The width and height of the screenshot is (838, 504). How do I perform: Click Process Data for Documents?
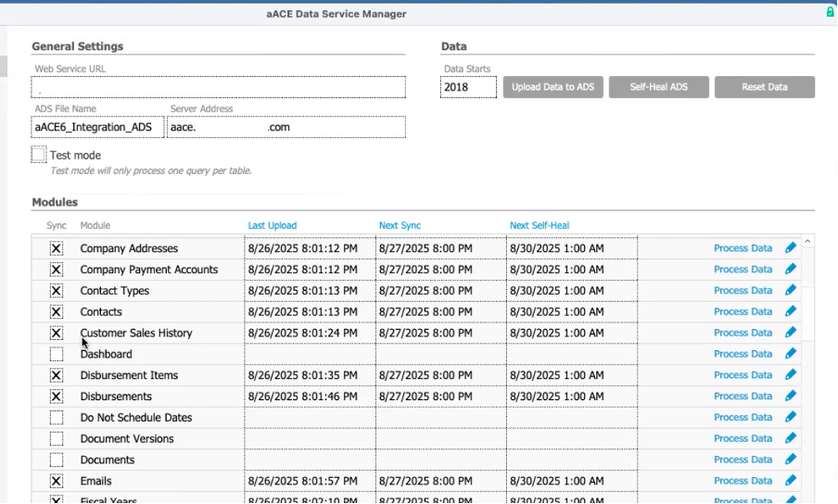tap(743, 460)
